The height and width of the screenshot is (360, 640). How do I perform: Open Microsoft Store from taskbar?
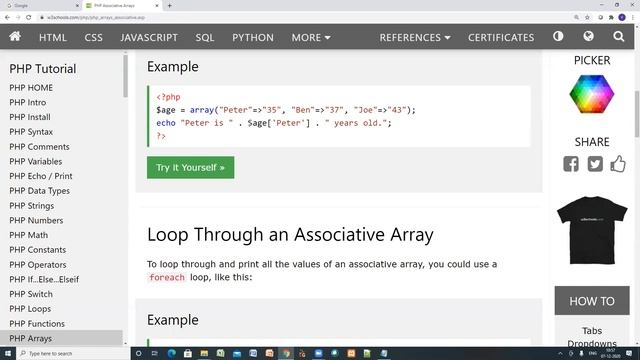click(x=188, y=353)
